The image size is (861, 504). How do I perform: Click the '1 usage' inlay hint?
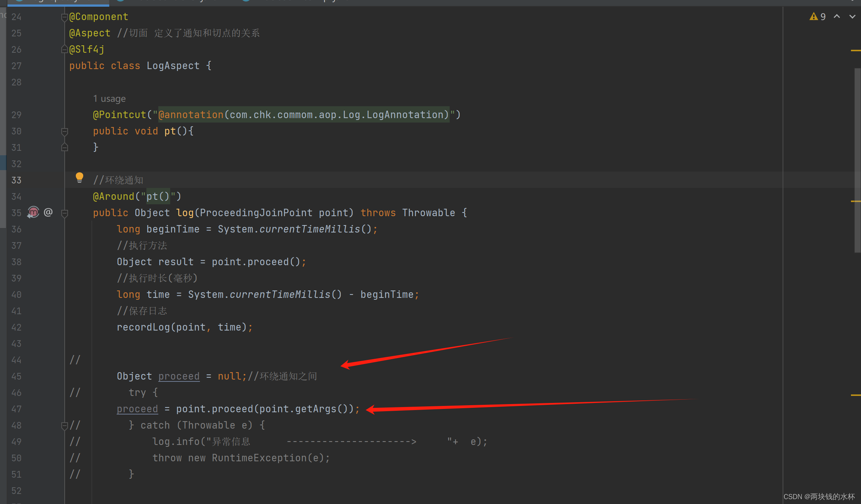[109, 99]
